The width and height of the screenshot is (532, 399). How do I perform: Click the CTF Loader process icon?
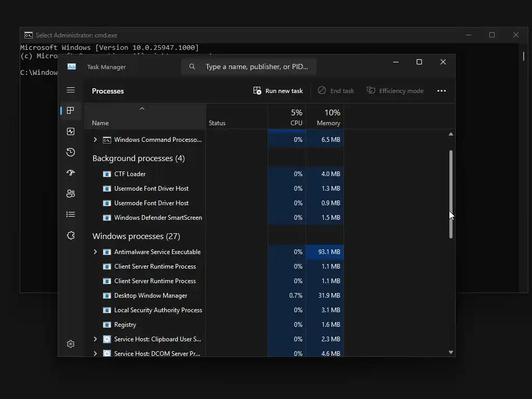(107, 174)
